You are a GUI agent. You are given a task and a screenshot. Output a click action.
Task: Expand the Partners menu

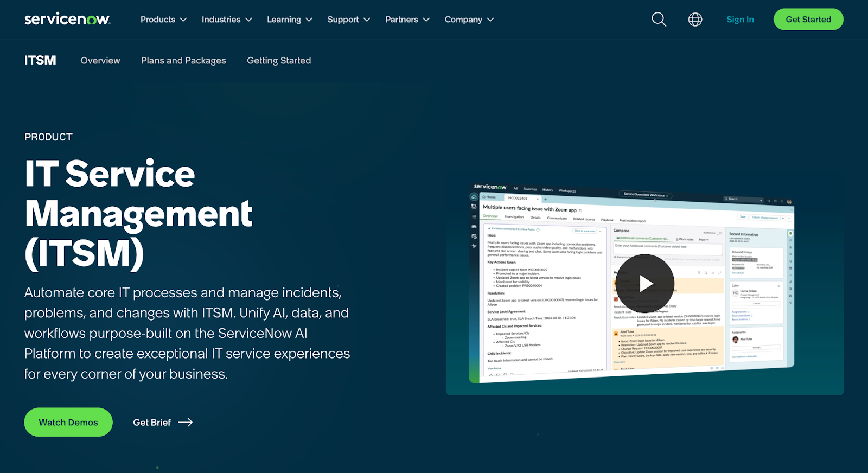pos(407,20)
